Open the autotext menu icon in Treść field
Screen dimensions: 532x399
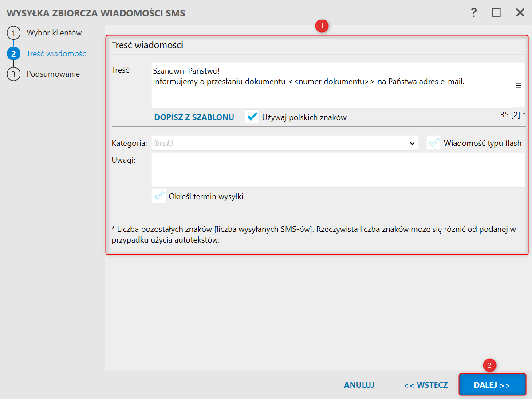tap(518, 86)
